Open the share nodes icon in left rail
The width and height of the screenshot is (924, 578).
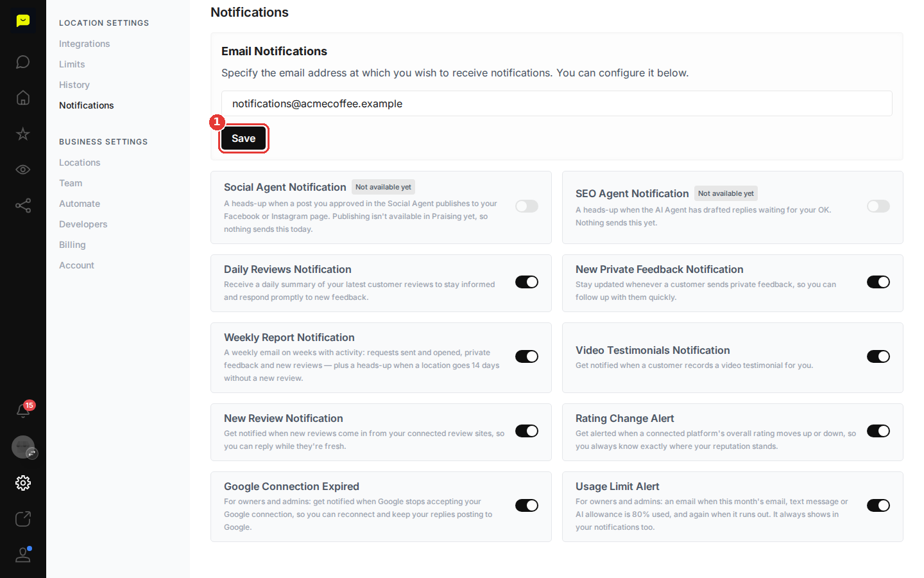click(x=23, y=206)
